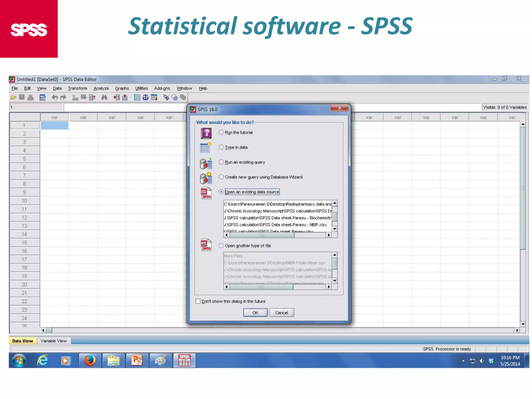Click the icon beside Run an existing query
532x399 pixels.
point(206,163)
